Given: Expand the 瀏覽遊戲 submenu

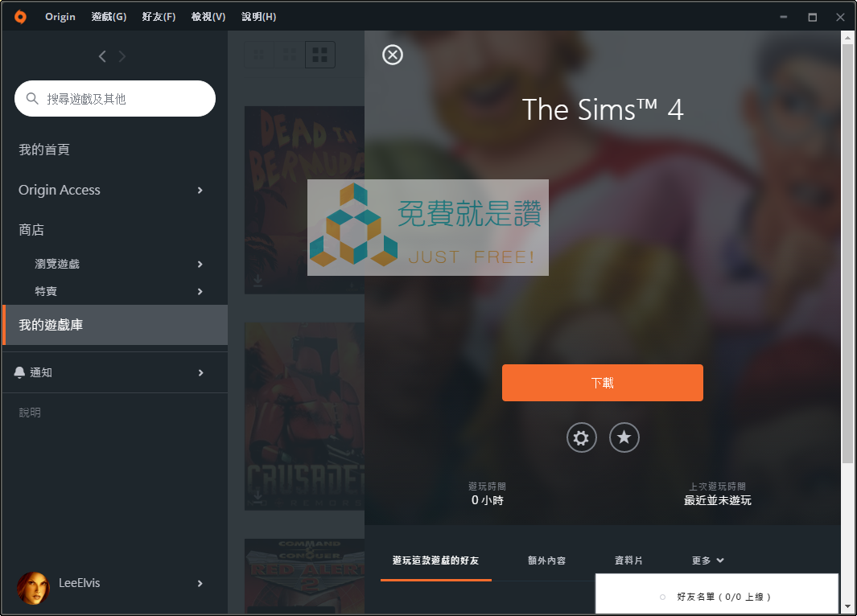Looking at the screenshot, I should [x=200, y=265].
